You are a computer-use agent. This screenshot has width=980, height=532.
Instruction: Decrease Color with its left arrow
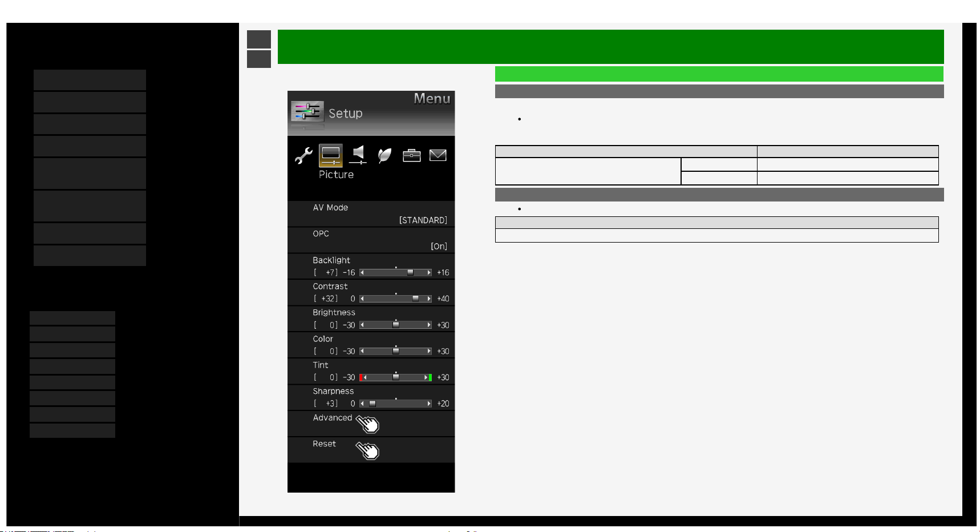pos(362,352)
